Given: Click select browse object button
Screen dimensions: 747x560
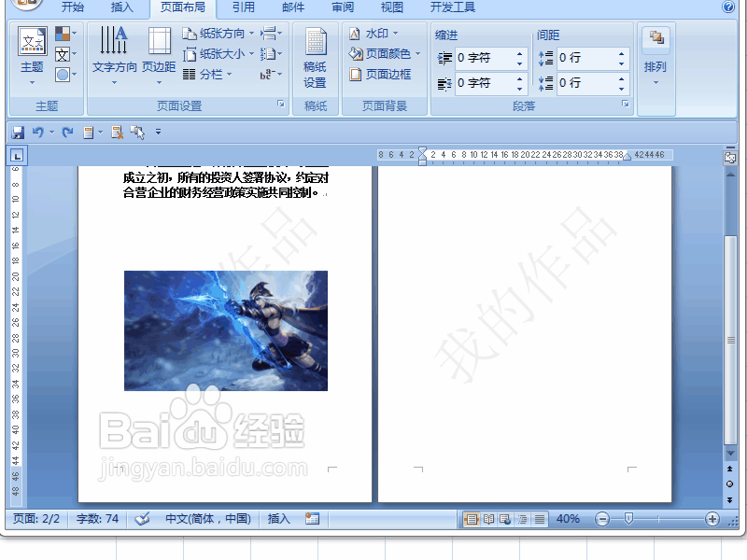Looking at the screenshot, I should pos(730,484).
